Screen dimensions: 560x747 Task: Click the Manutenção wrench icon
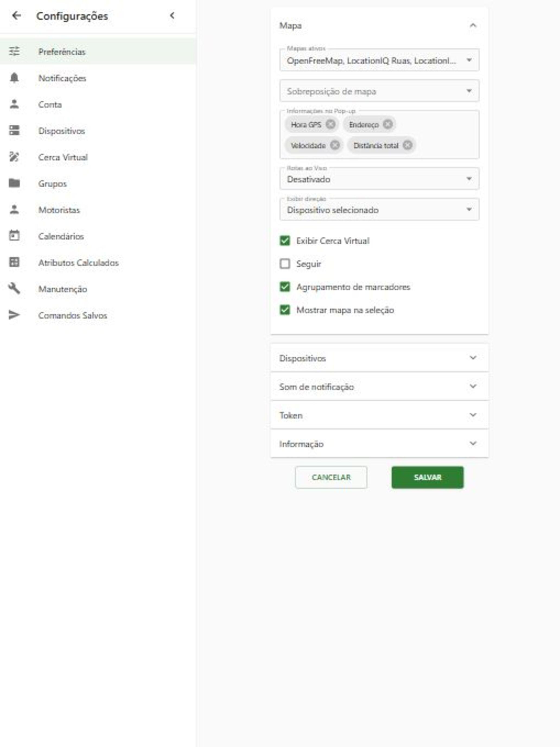pyautogui.click(x=14, y=288)
